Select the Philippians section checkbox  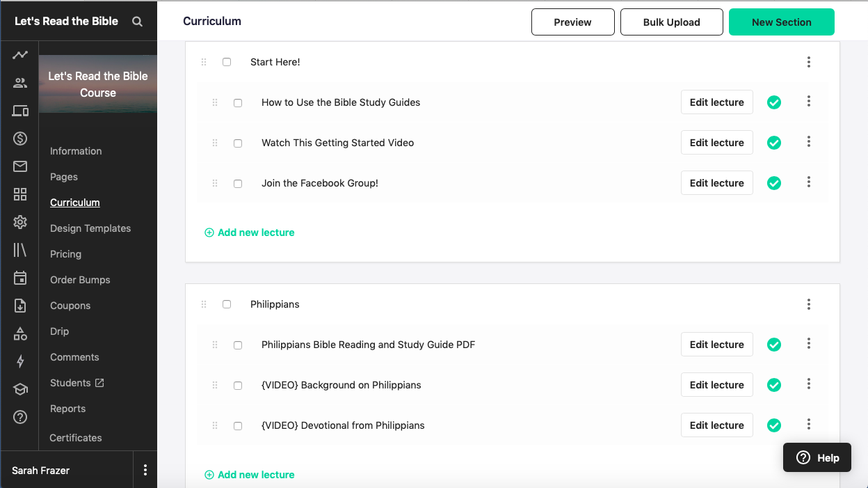tap(227, 304)
